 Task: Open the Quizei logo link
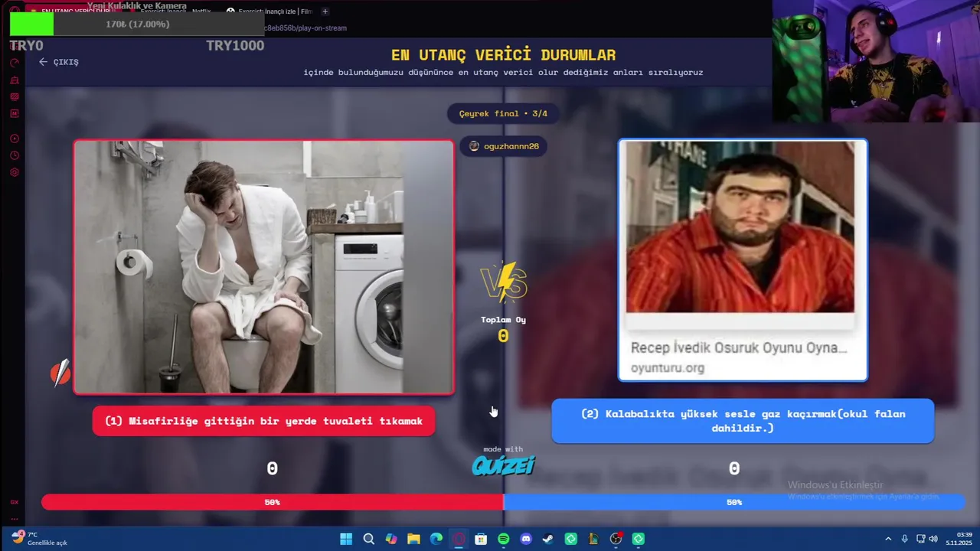503,465
